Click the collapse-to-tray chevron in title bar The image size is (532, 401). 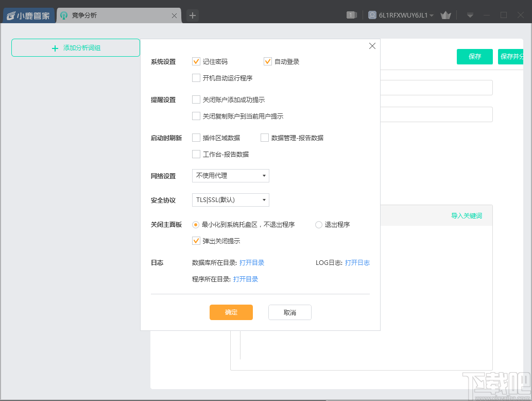(x=470, y=15)
